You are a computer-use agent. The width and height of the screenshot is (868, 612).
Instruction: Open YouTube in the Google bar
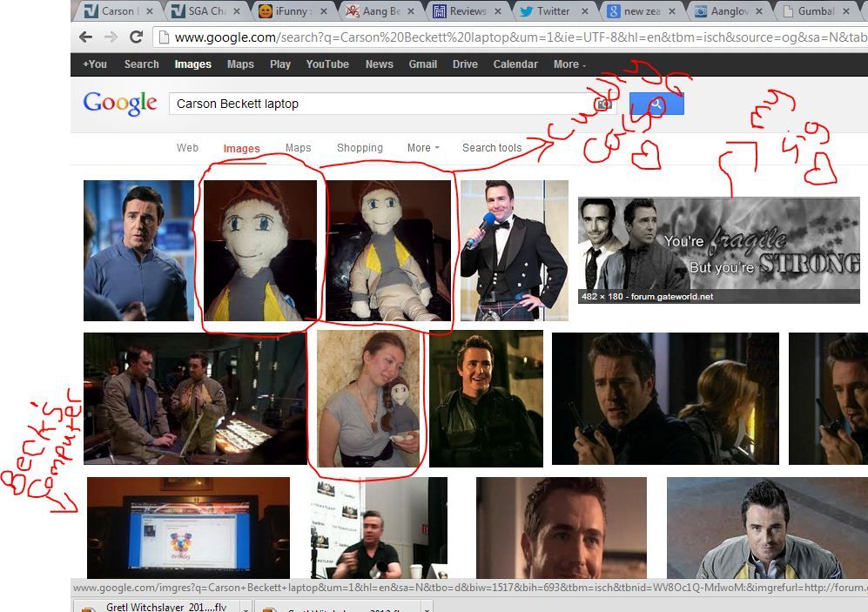327,64
